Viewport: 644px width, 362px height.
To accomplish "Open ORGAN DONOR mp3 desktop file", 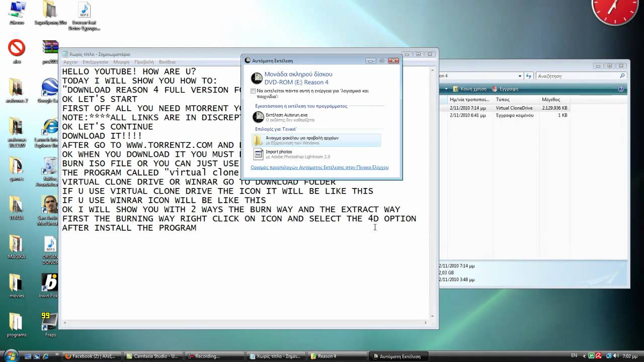I will pos(50,250).
